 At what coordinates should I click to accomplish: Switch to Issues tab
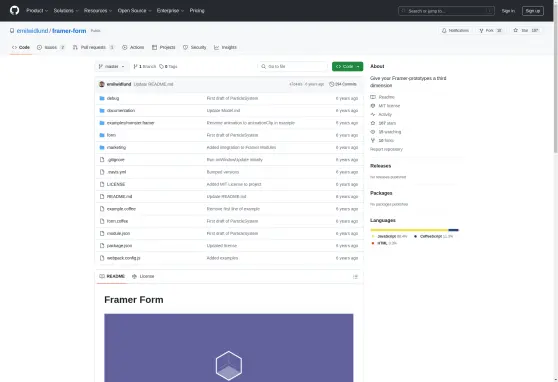tap(51, 47)
